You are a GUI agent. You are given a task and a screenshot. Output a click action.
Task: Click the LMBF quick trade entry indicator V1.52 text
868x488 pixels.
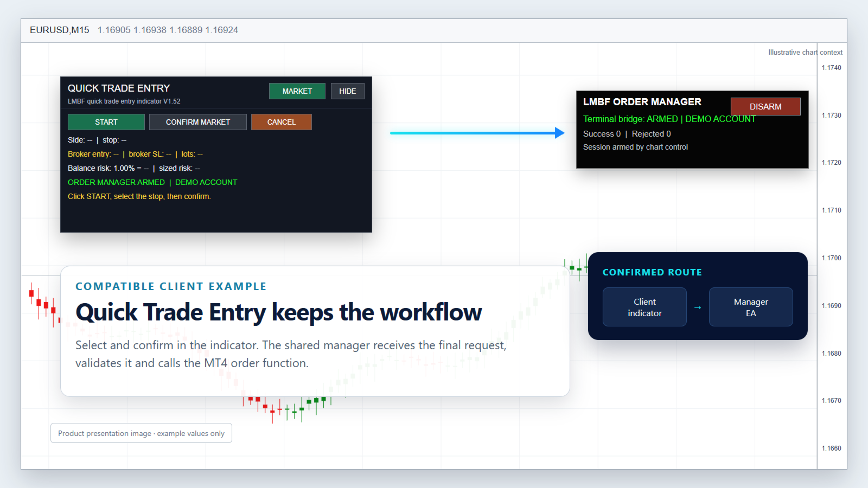(x=124, y=101)
